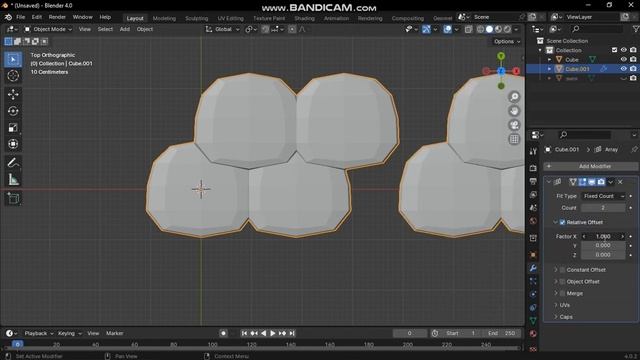Open the Scene properties tab
The height and width of the screenshot is (360, 640).
(533, 208)
